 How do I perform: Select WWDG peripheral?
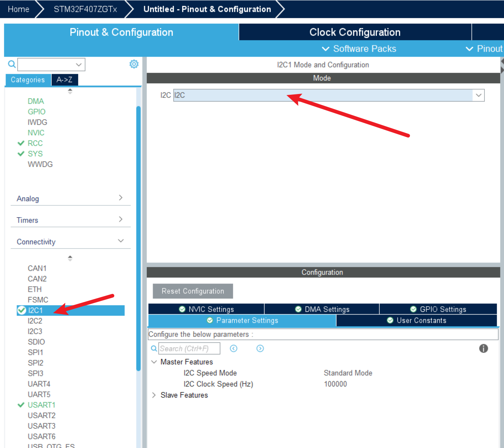tap(40, 164)
